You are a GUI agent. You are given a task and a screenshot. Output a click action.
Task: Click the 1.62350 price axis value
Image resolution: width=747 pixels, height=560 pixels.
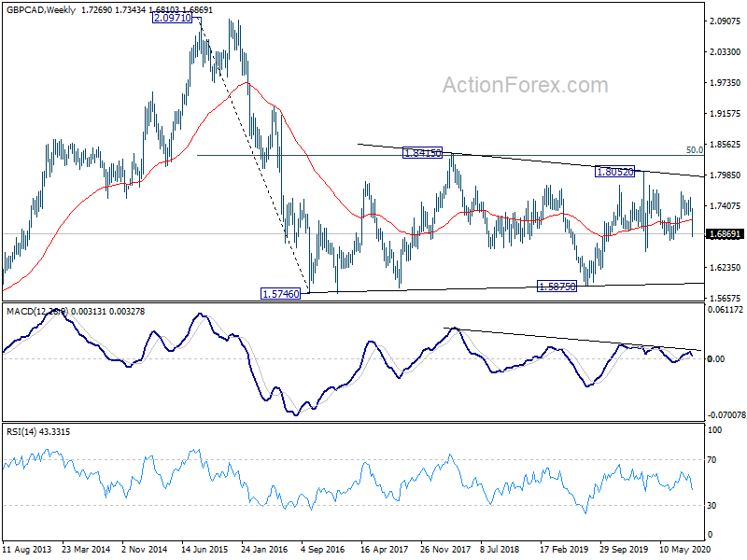click(x=726, y=268)
